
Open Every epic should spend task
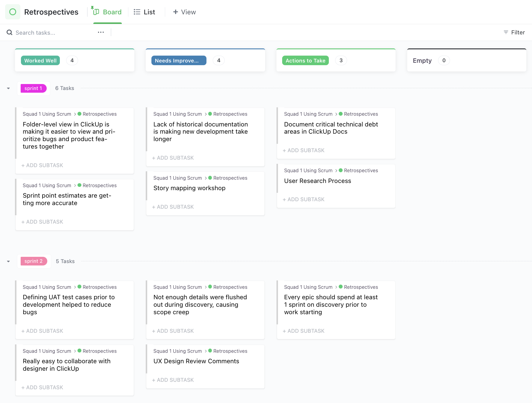click(x=331, y=305)
